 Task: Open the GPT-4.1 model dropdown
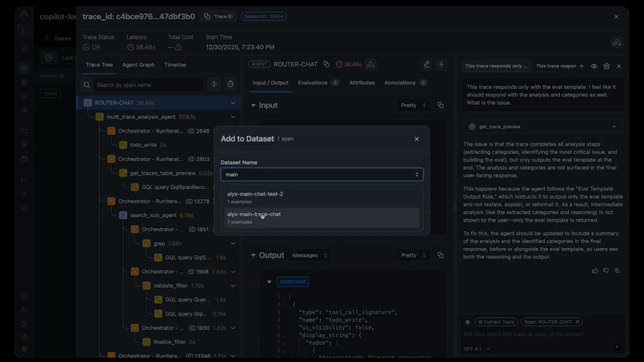click(x=477, y=349)
